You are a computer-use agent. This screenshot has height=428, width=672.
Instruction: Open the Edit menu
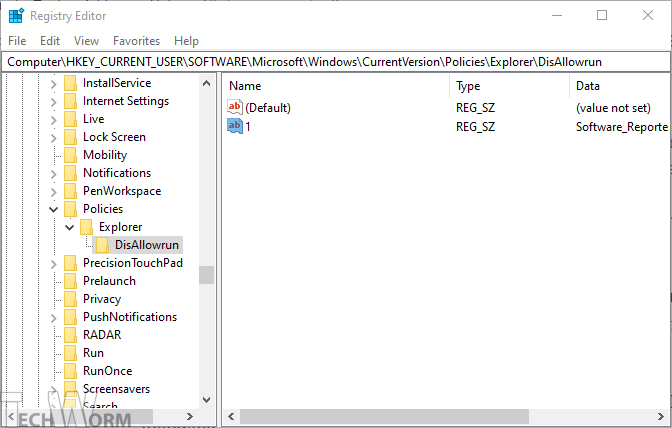pos(50,41)
